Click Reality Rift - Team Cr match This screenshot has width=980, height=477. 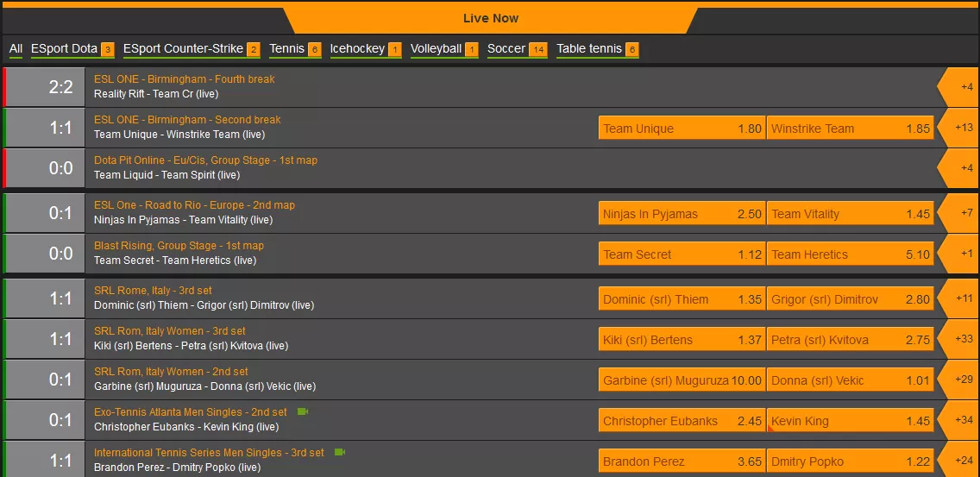[x=155, y=94]
